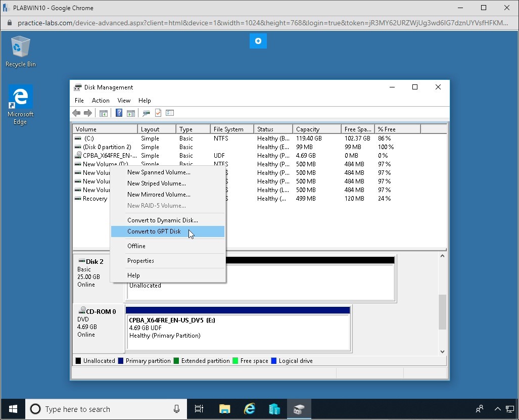This screenshot has width=519, height=420.
Task: Click the Back arrow toolbar icon
Action: tap(76, 113)
